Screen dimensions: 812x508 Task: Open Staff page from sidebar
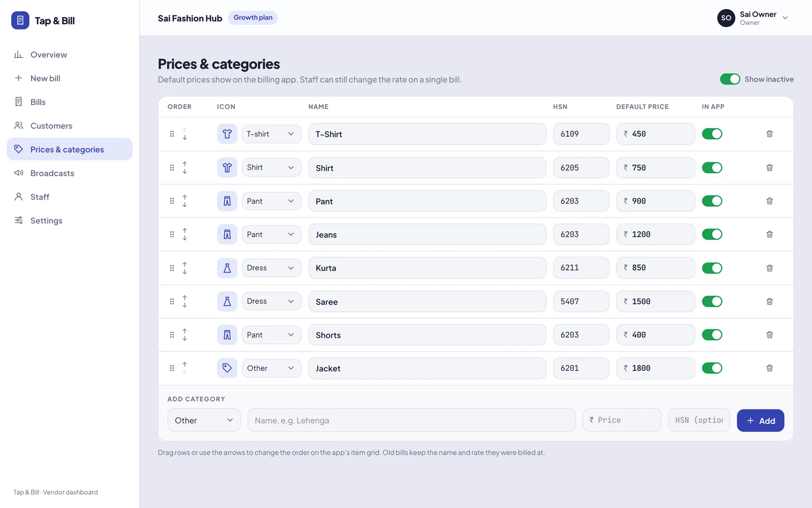coord(70,197)
